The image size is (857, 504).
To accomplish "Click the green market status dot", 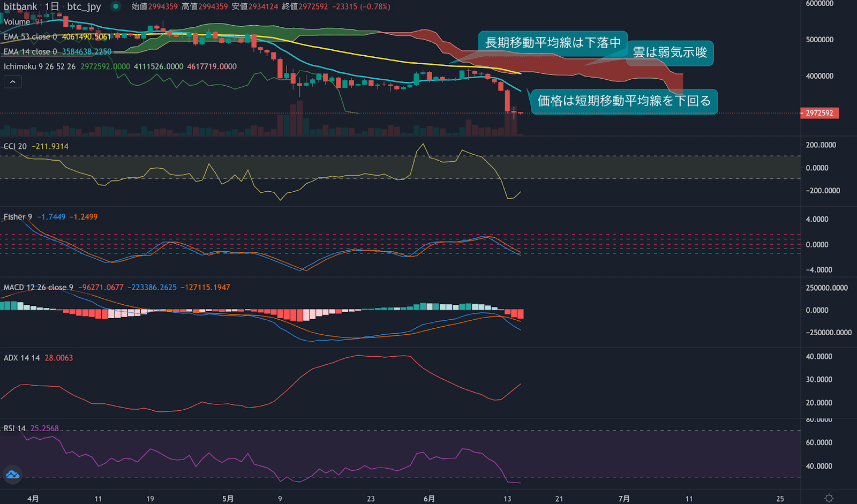I will pyautogui.click(x=115, y=6).
